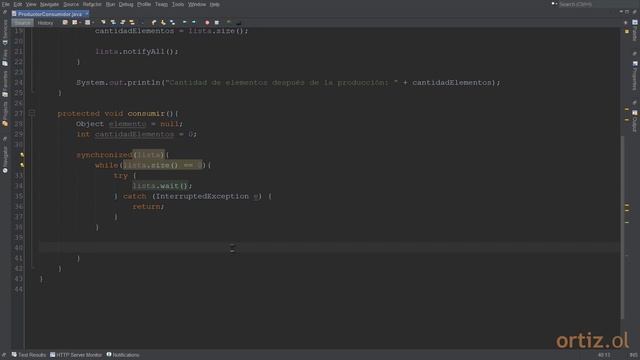Click the Find Selection toolbar icon
Image resolution: width=640 pixels, height=360 pixels.
[103, 22]
